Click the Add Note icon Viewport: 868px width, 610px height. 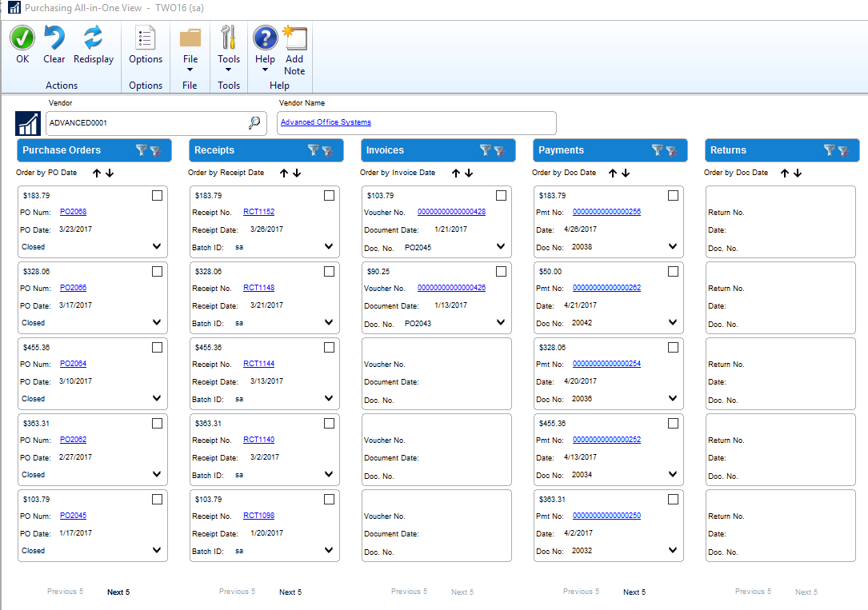[294, 38]
